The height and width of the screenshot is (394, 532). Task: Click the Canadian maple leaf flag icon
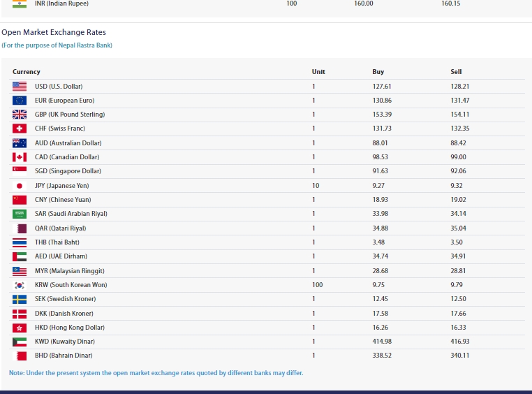coord(20,157)
